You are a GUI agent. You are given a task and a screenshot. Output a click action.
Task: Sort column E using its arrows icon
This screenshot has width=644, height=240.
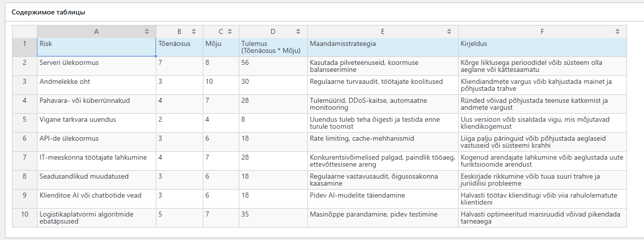(x=449, y=31)
